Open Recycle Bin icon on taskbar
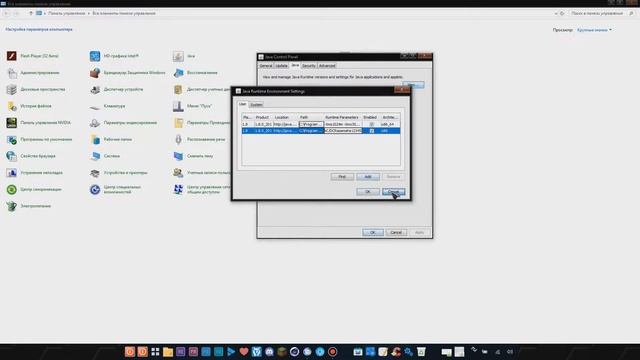Viewport: 640px width, 360px height. 421,352
